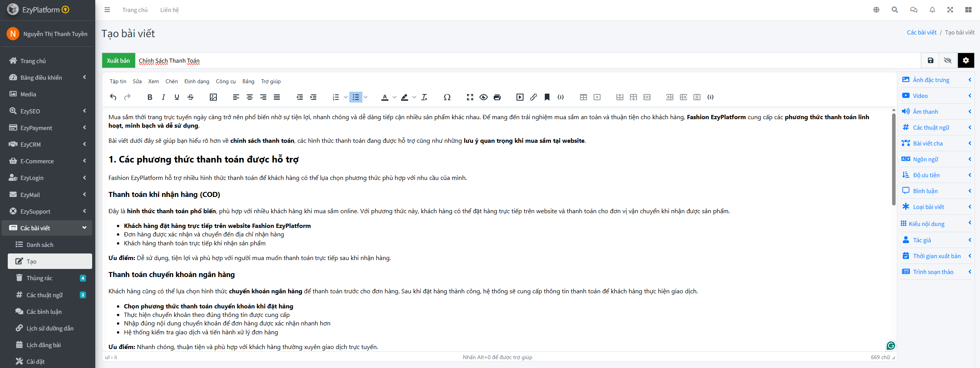The image size is (980, 368).
Task: Click the save disk icon
Action: 930,60
